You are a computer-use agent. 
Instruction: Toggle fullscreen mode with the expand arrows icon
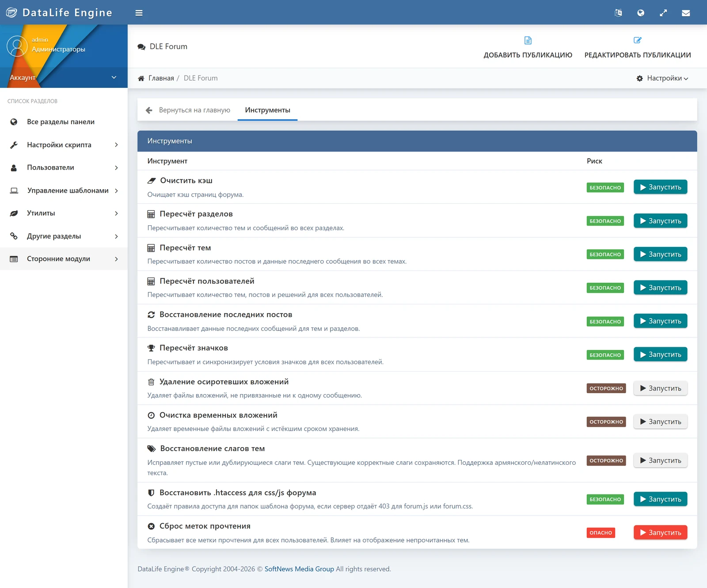click(x=663, y=13)
